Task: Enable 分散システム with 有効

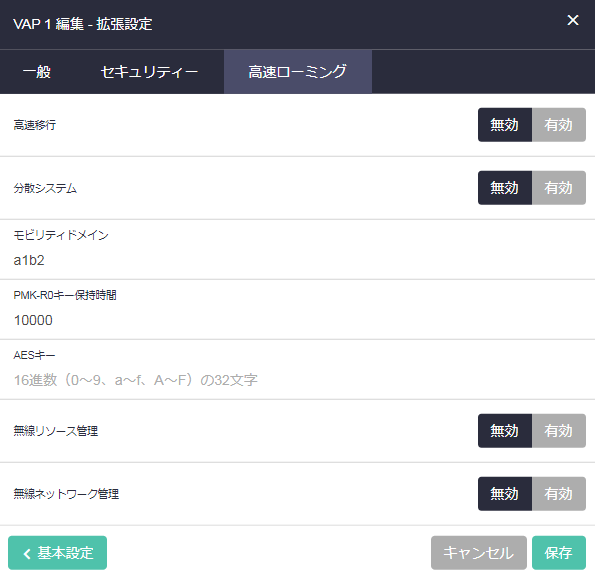Action: (x=559, y=188)
